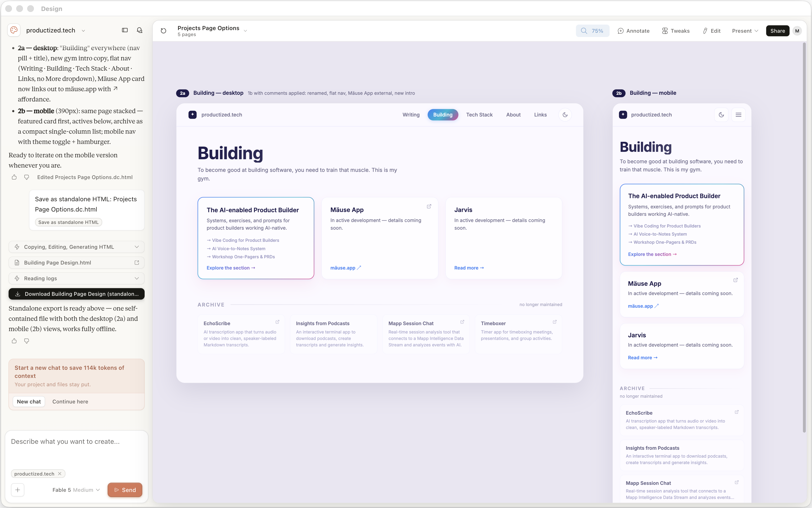The image size is (812, 508).
Task: Click Read more on mobile Jarvis card
Action: click(642, 357)
